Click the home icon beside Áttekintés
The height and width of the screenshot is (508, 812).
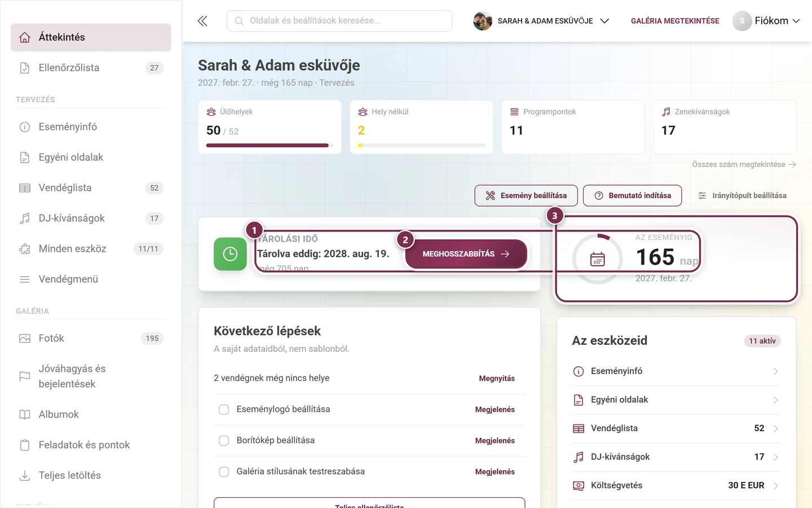click(x=25, y=37)
